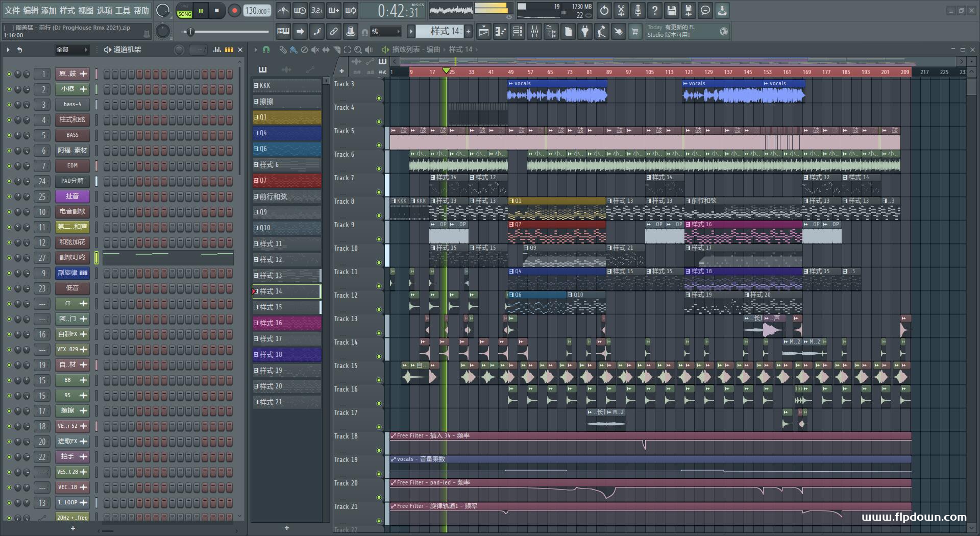
Task: Toggle the link to controller icon
Action: 334,32
